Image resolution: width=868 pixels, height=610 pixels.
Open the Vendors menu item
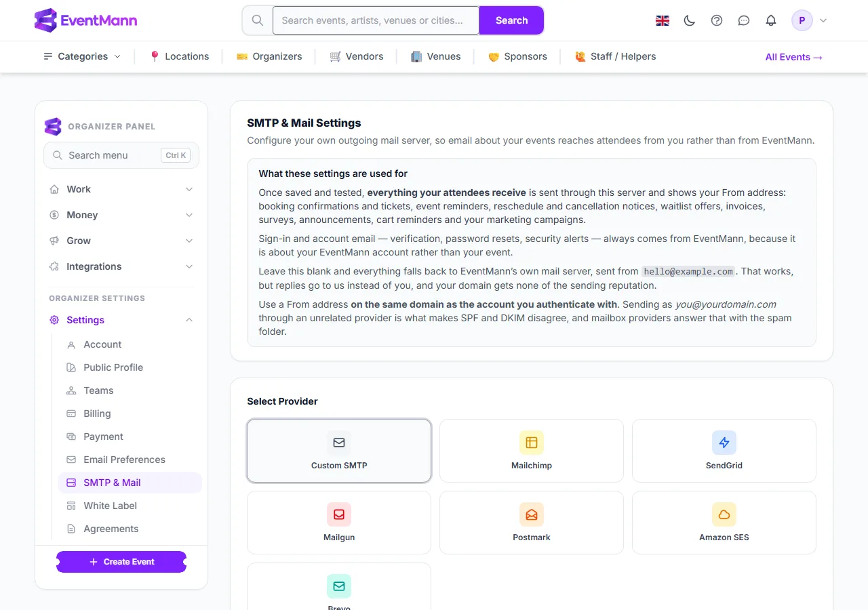pyautogui.click(x=357, y=56)
